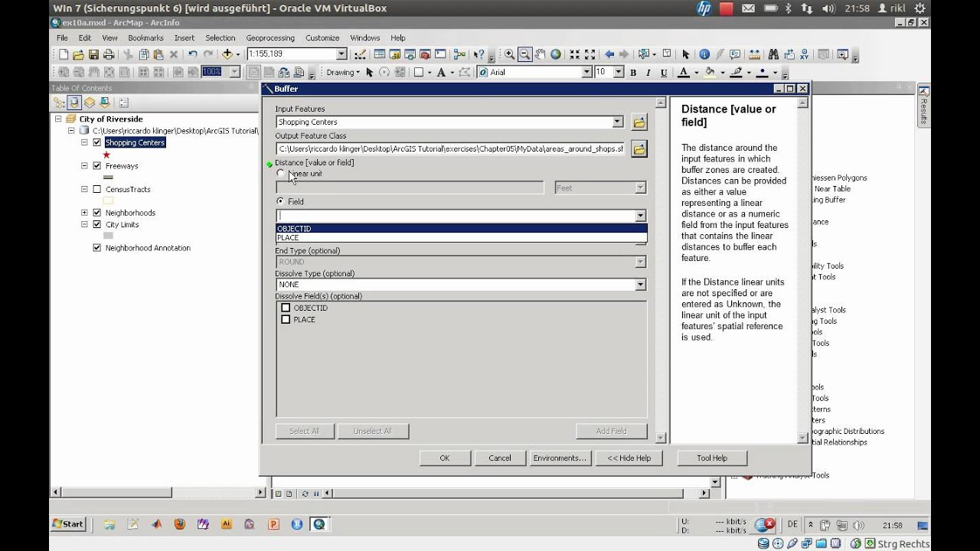
Task: Open the Windows menu
Action: pyautogui.click(x=365, y=37)
